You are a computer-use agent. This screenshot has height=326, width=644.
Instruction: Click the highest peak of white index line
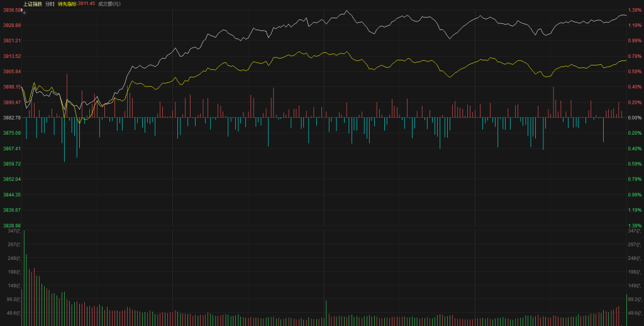pos(347,11)
